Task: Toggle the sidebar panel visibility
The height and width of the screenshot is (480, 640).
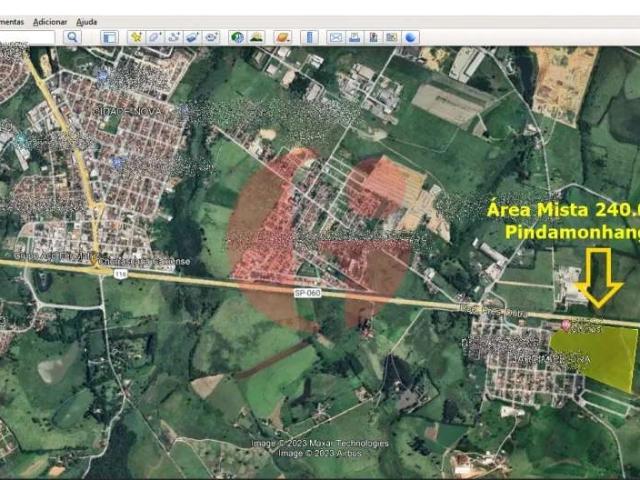Action: pos(110,37)
